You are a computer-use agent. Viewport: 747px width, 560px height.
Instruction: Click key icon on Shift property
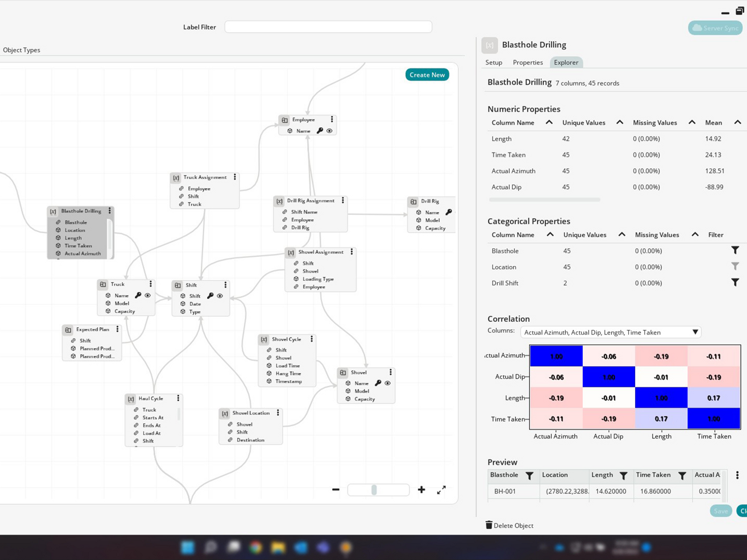pyautogui.click(x=210, y=296)
